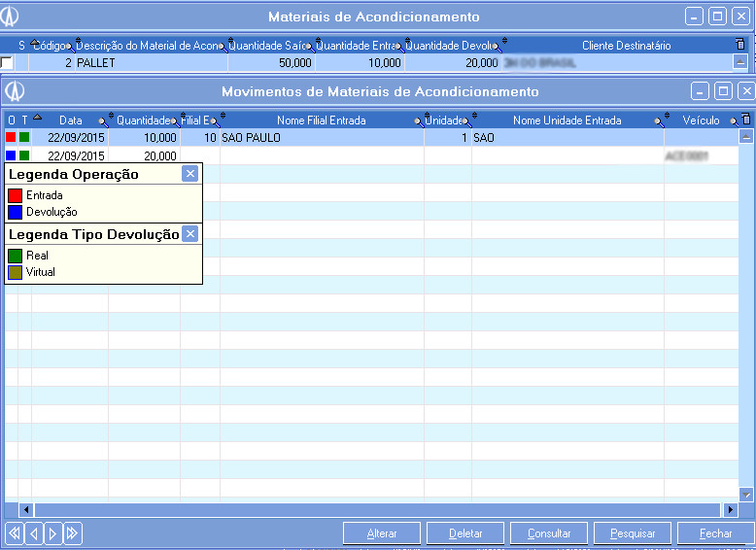Image resolution: width=756 pixels, height=550 pixels.
Task: Close the Legenda Operação panel
Action: coord(190,174)
